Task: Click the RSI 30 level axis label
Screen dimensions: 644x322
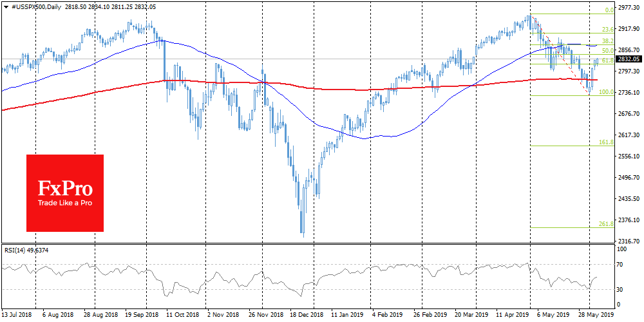Action: coord(621,289)
